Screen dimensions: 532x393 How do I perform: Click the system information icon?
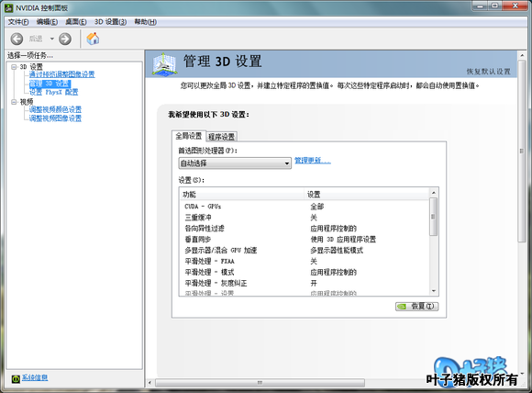pyautogui.click(x=16, y=378)
